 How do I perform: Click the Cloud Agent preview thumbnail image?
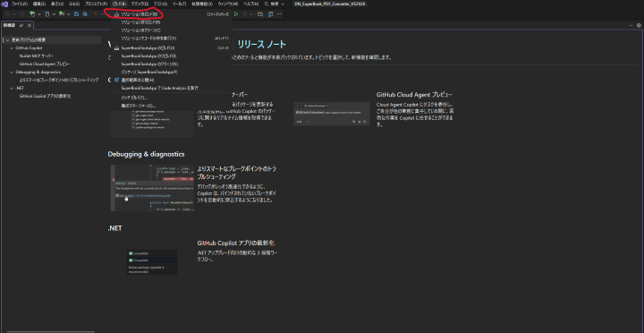(x=332, y=114)
